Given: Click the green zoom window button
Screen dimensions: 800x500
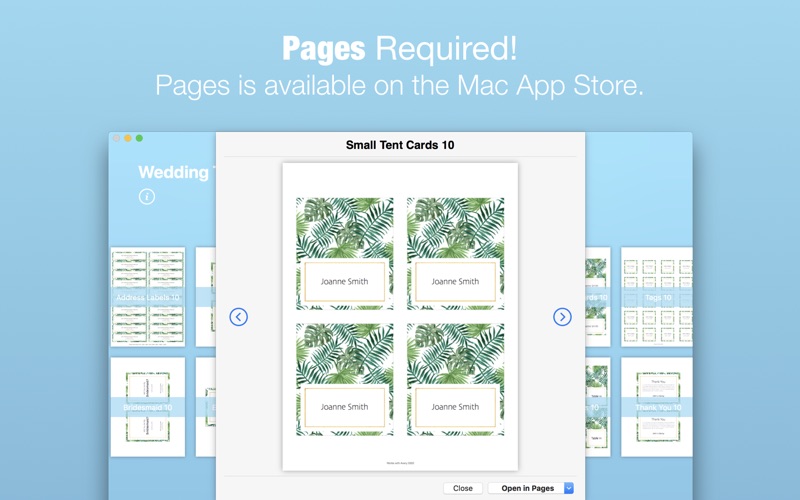Looking at the screenshot, I should tap(139, 138).
